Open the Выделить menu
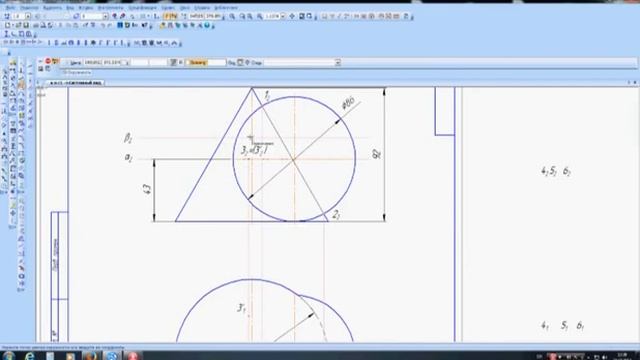The height and width of the screenshot is (360, 640). click(x=52, y=8)
